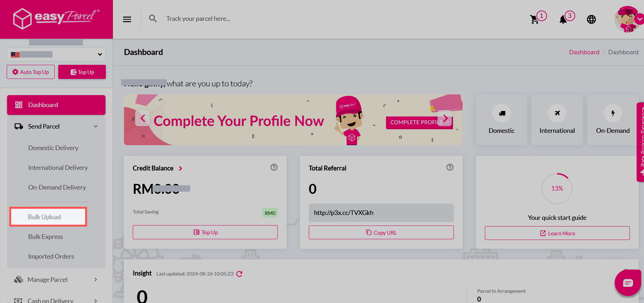Select the Dashboard menu item

click(x=56, y=105)
